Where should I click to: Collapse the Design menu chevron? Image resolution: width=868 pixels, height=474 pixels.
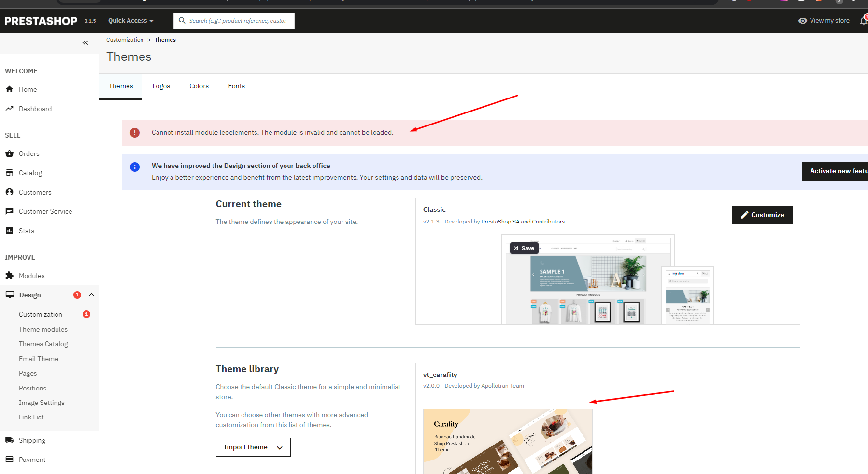pyautogui.click(x=91, y=295)
